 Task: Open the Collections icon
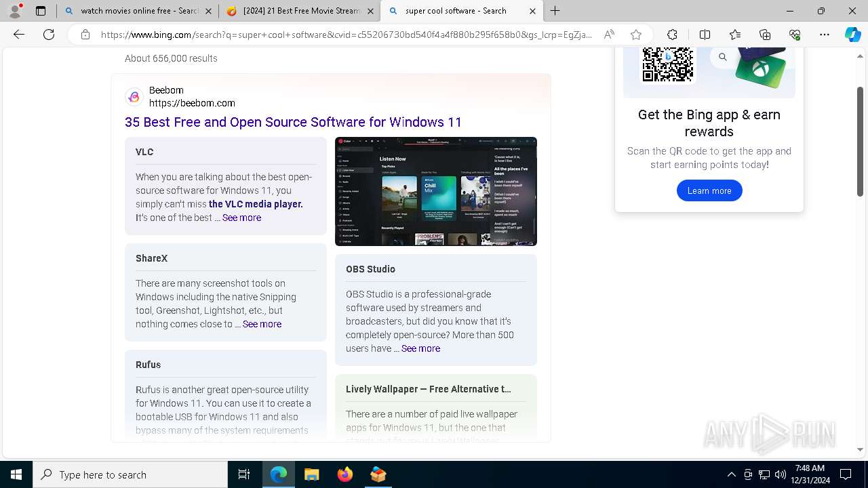click(765, 35)
